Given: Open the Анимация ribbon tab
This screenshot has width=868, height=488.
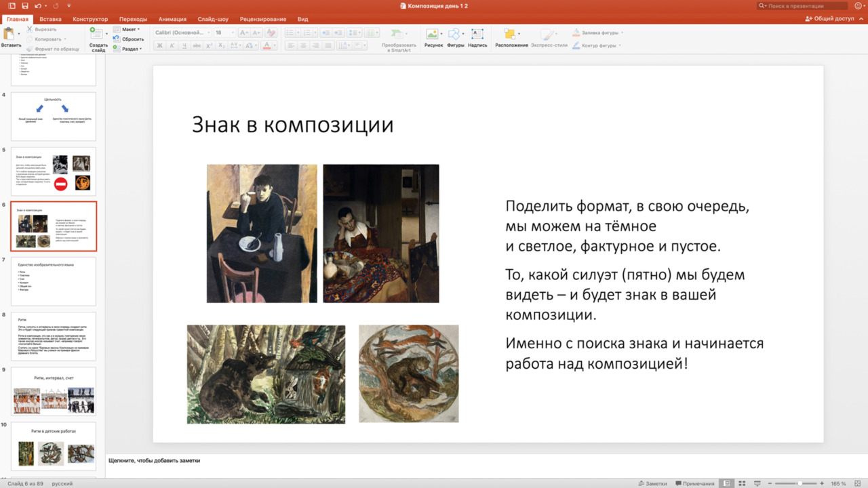Looking at the screenshot, I should tap(172, 19).
